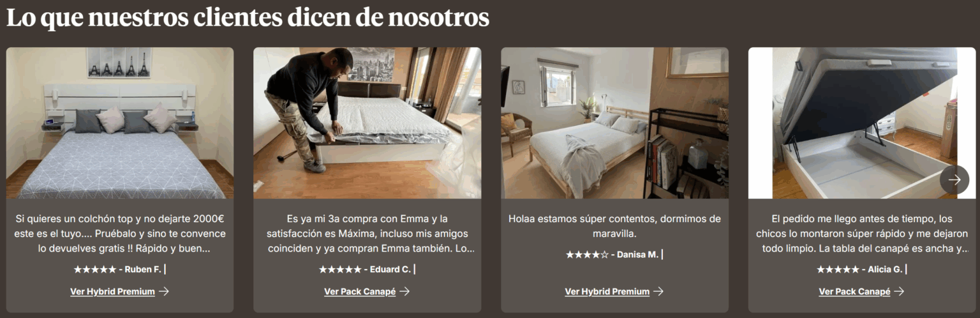Click the 'Lo que nuestros clientes dicen' heading
Screen dimensions: 980x318
click(248, 19)
